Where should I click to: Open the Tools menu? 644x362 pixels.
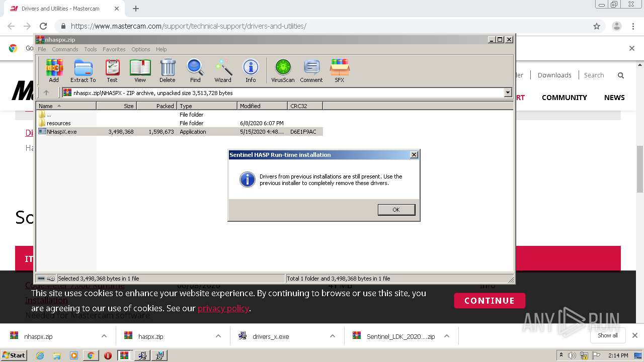[91, 49]
